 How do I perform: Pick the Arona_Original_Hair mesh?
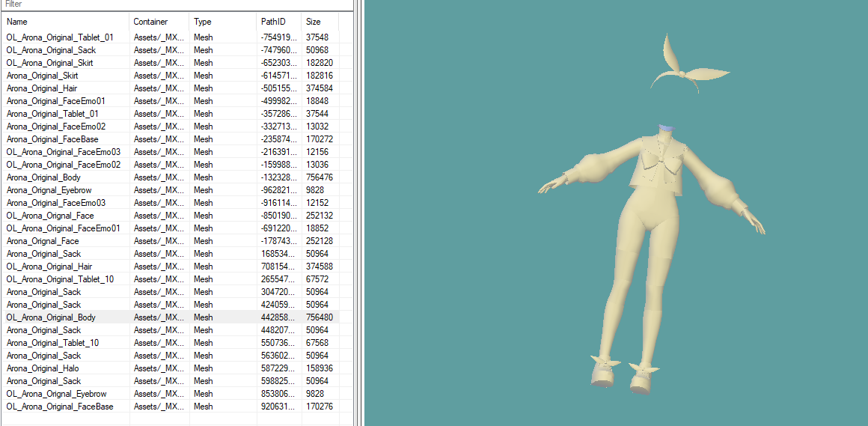click(x=171, y=88)
